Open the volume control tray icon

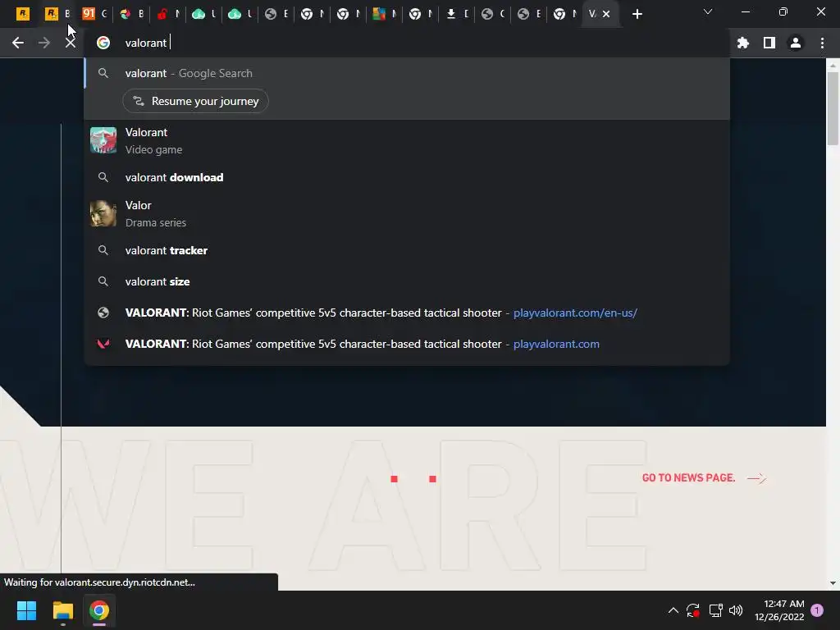click(736, 610)
